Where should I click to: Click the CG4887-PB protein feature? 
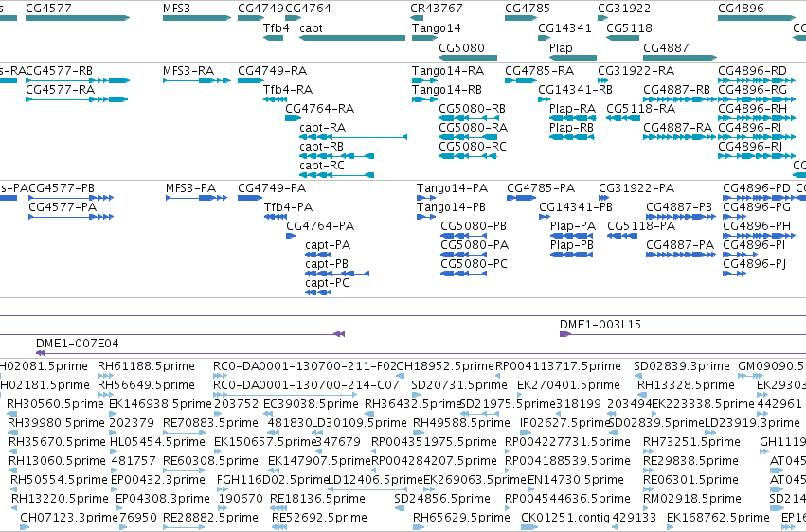click(x=681, y=217)
